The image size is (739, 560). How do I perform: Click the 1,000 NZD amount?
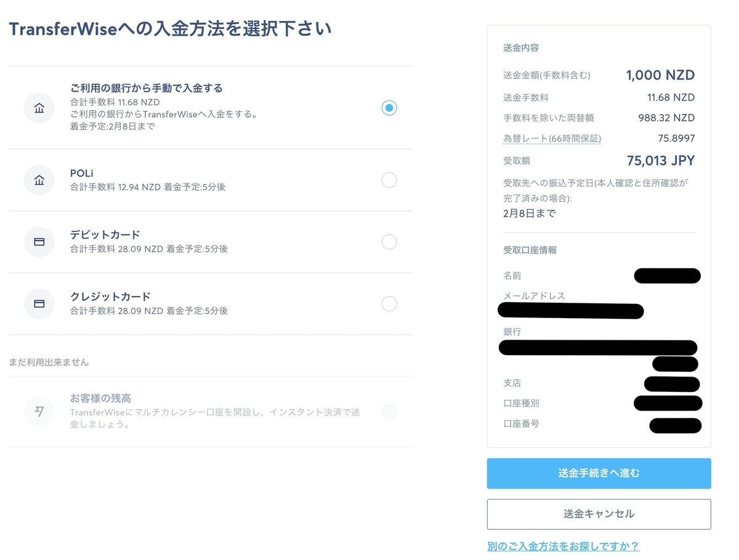(660, 76)
